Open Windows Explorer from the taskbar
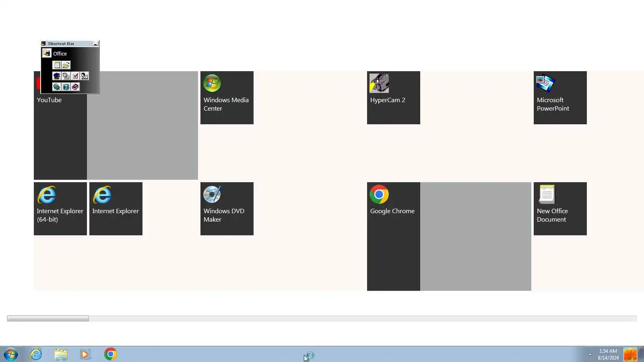Viewport: 644px width, 362px height. 61,354
